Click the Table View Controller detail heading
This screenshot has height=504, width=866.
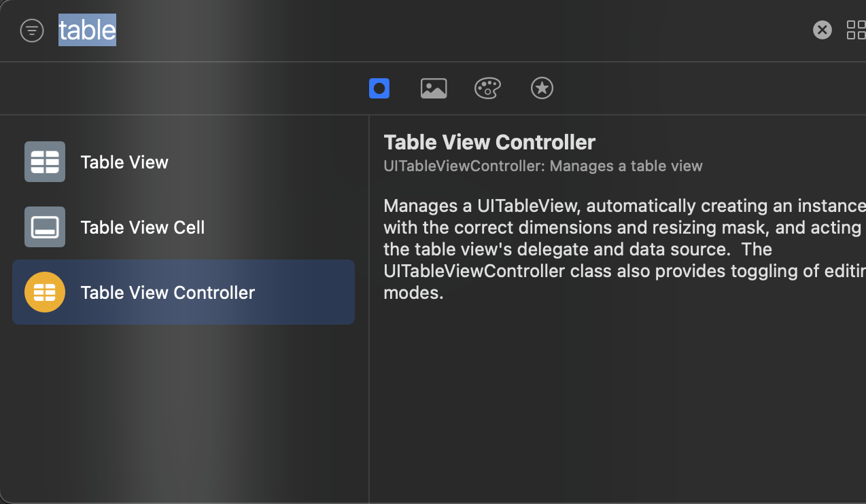click(x=489, y=143)
